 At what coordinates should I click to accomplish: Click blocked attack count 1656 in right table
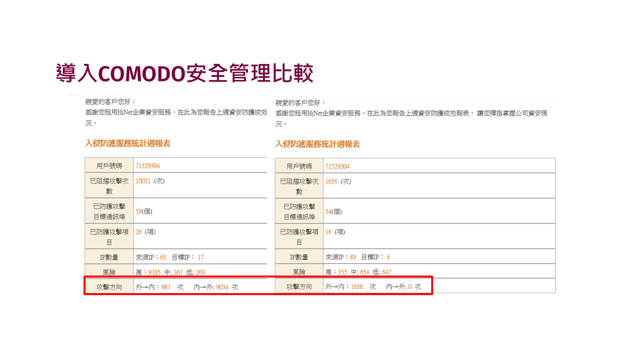(332, 182)
